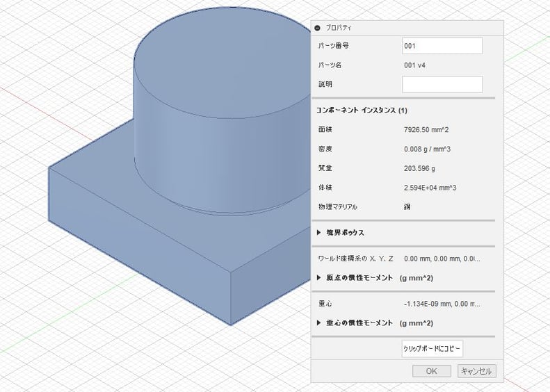Edit the パーツ番号 field containing 001
Viewport: 550px width, 392px height.
[442, 46]
